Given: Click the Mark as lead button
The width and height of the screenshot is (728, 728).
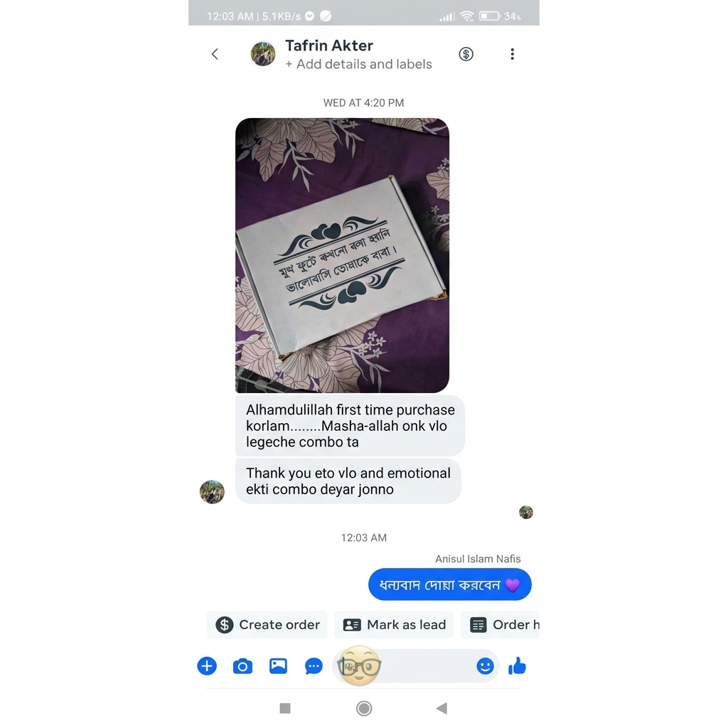Looking at the screenshot, I should click(394, 624).
